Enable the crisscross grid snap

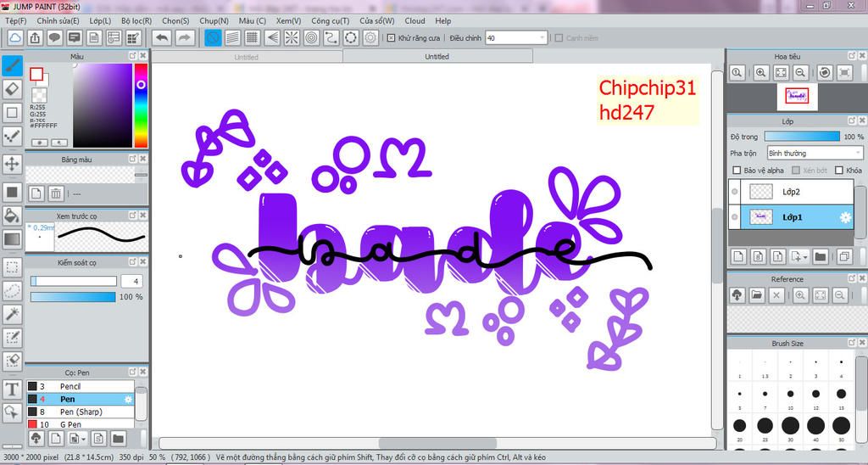pyautogui.click(x=253, y=37)
